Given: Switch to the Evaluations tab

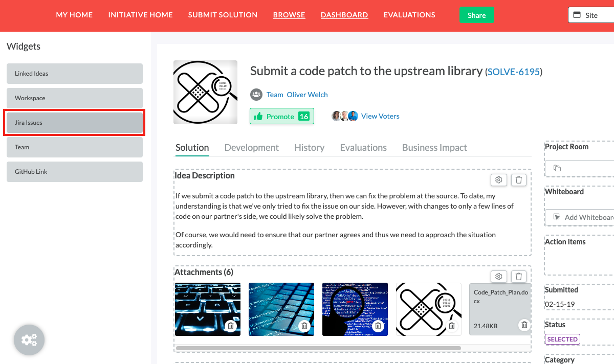Looking at the screenshot, I should (x=363, y=147).
